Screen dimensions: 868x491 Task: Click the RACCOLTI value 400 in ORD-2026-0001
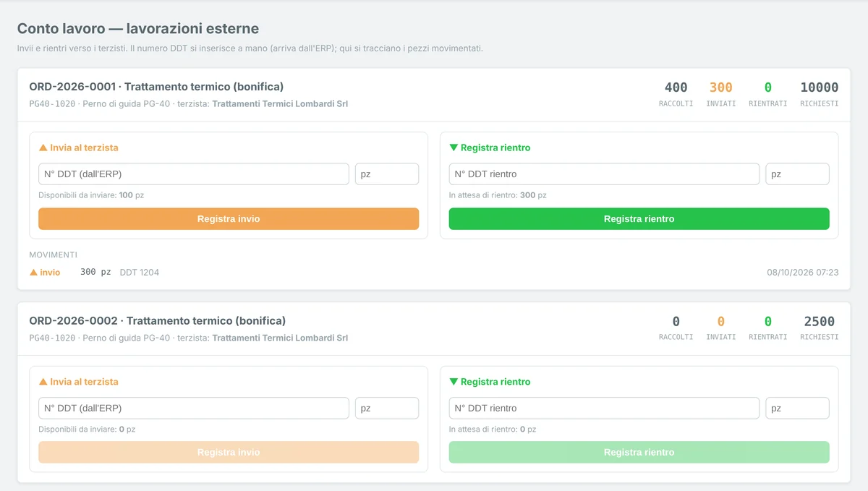tap(676, 87)
